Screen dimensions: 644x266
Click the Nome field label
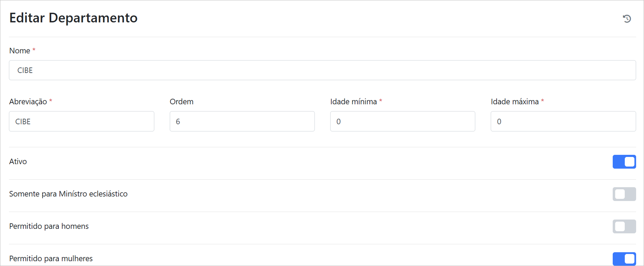pyautogui.click(x=20, y=51)
